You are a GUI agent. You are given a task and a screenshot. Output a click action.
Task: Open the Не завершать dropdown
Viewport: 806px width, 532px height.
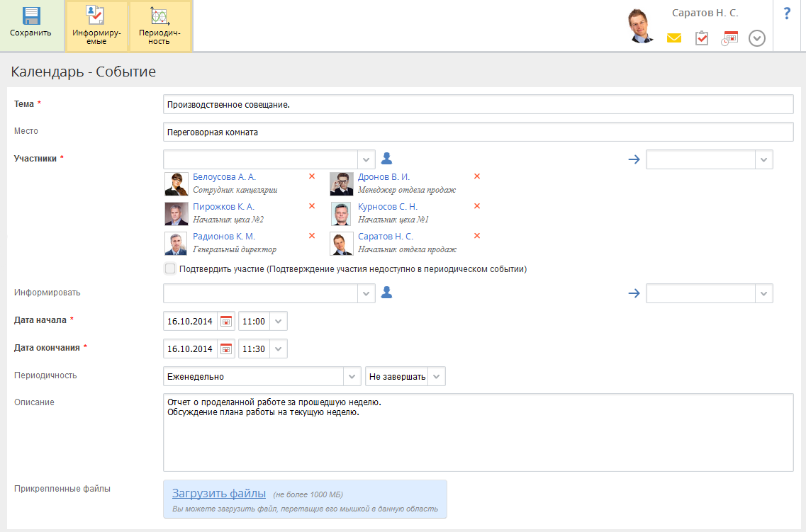point(437,376)
